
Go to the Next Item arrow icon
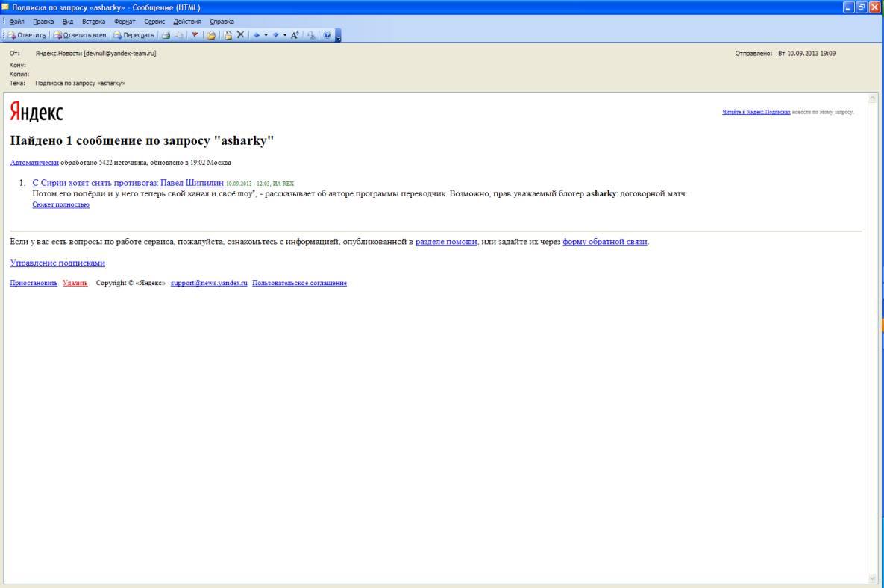click(276, 35)
